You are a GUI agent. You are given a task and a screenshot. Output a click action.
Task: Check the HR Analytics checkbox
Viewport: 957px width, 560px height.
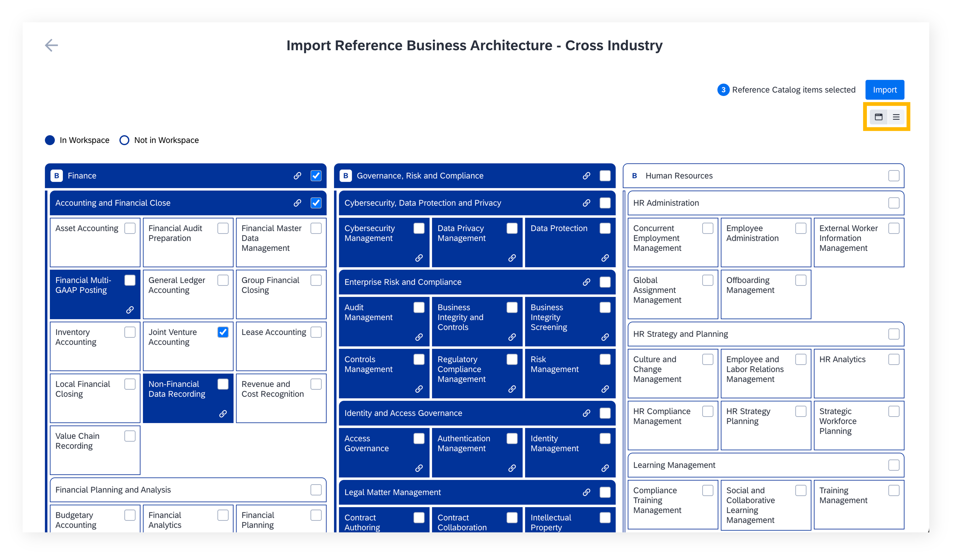click(x=894, y=360)
